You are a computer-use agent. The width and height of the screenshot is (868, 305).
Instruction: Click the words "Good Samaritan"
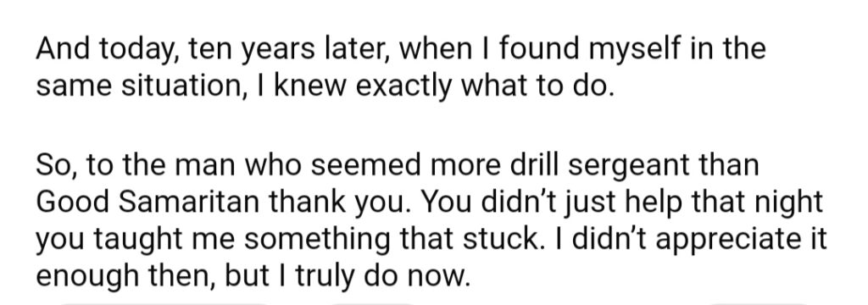(147, 203)
